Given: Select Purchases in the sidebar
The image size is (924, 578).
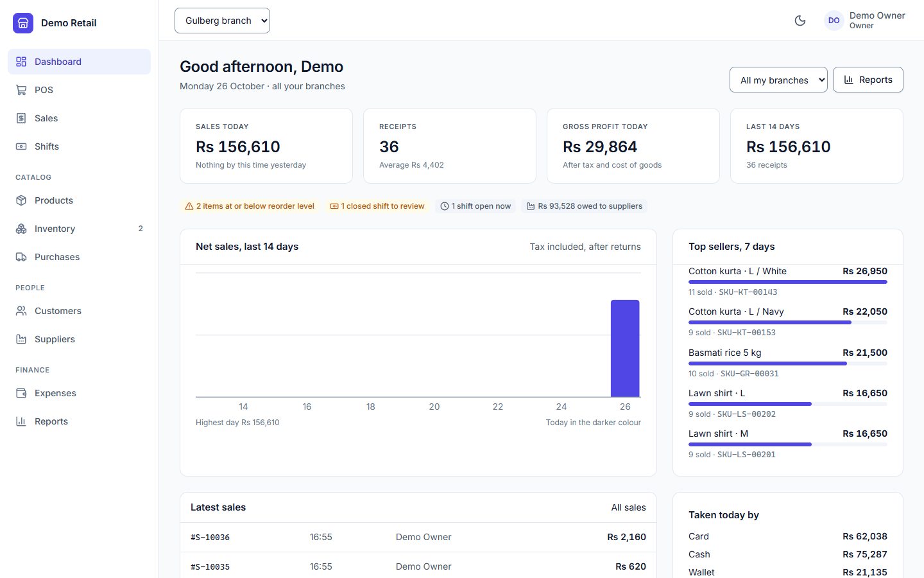Looking at the screenshot, I should coord(79,257).
